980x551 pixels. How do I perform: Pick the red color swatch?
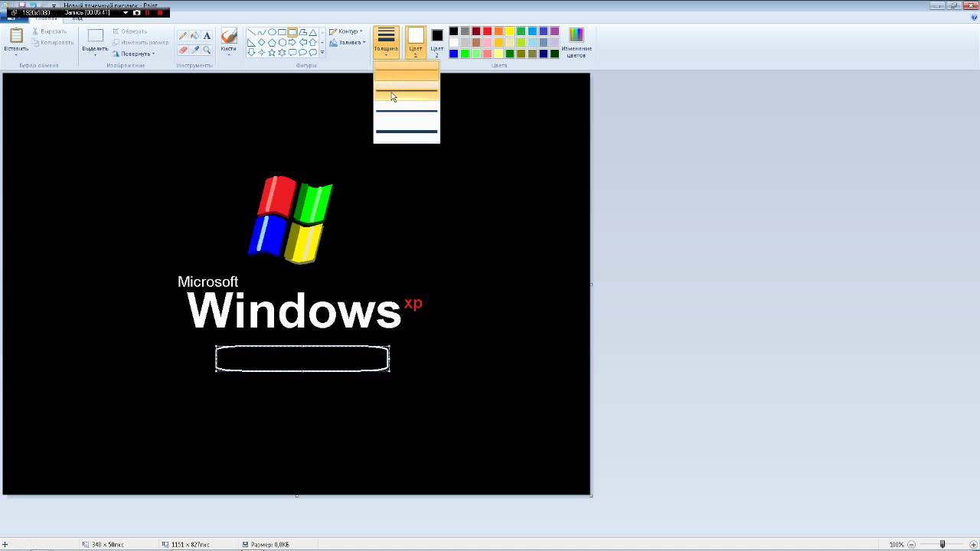click(x=488, y=31)
